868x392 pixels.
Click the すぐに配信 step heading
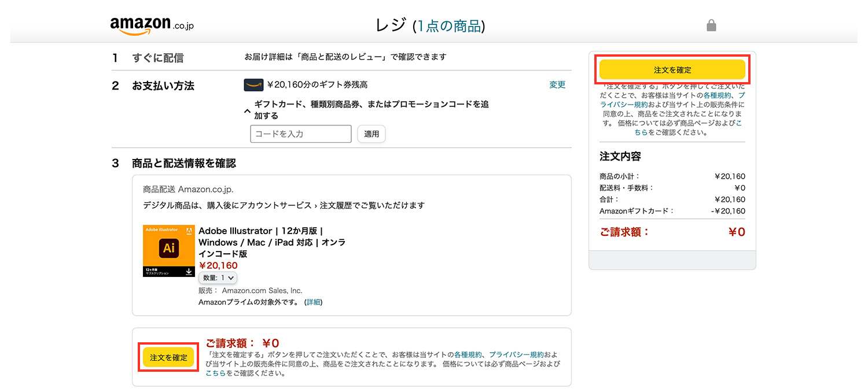[158, 58]
